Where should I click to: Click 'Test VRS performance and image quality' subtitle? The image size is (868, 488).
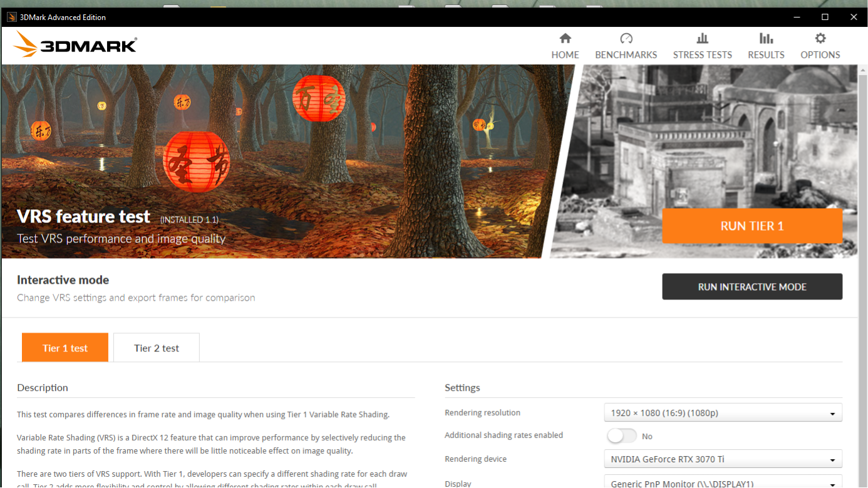(x=121, y=239)
